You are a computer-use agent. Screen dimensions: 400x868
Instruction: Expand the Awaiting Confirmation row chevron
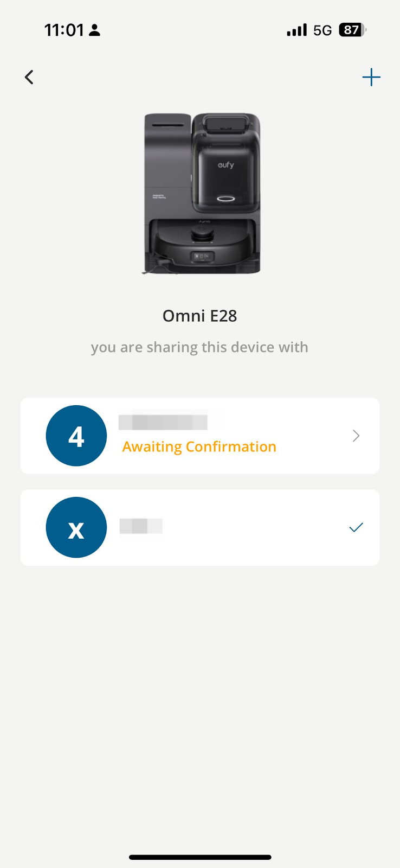356,436
